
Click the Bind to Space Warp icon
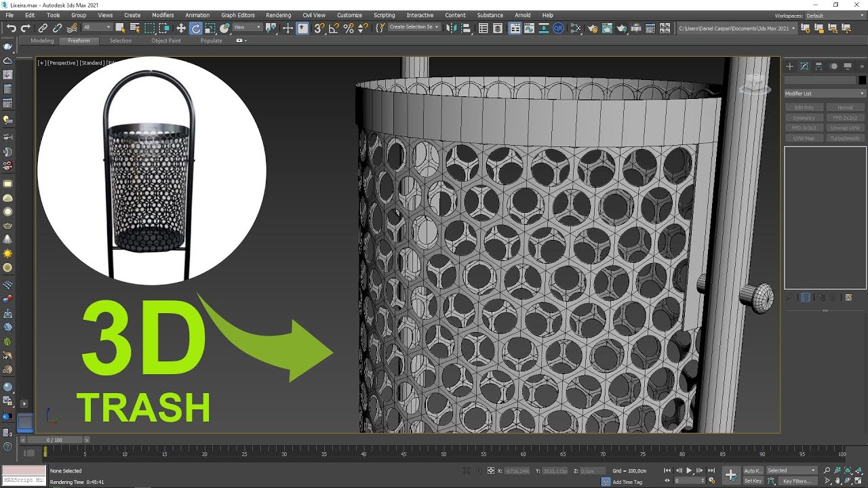(x=71, y=28)
